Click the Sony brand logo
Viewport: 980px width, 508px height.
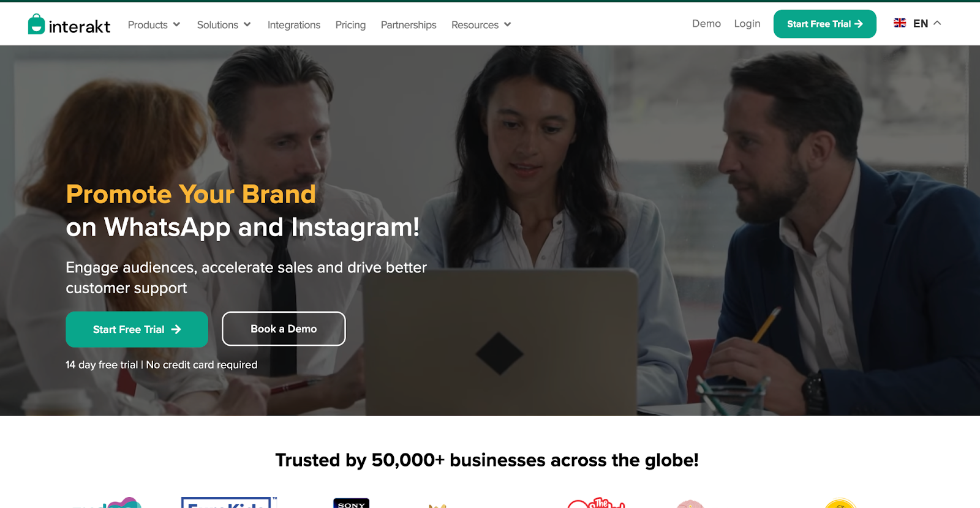[x=352, y=503]
